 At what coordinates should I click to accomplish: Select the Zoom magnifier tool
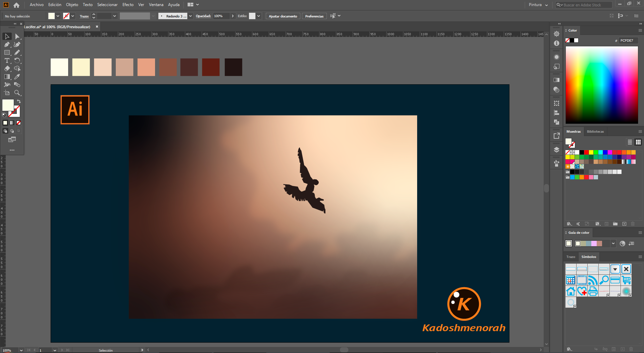[17, 93]
